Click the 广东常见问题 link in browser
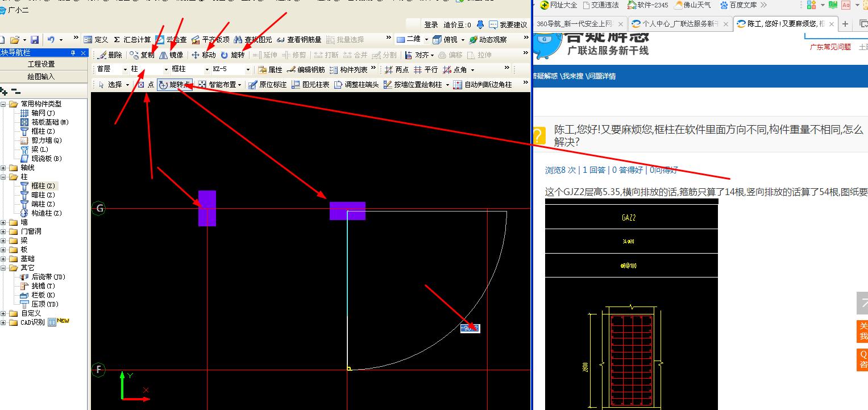Viewport: 868px width, 410px height. (830, 47)
